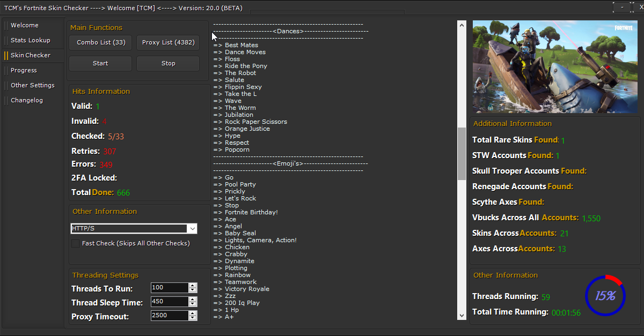Click the Fortnite shark artwork image
The height and width of the screenshot is (336, 644).
click(x=555, y=66)
